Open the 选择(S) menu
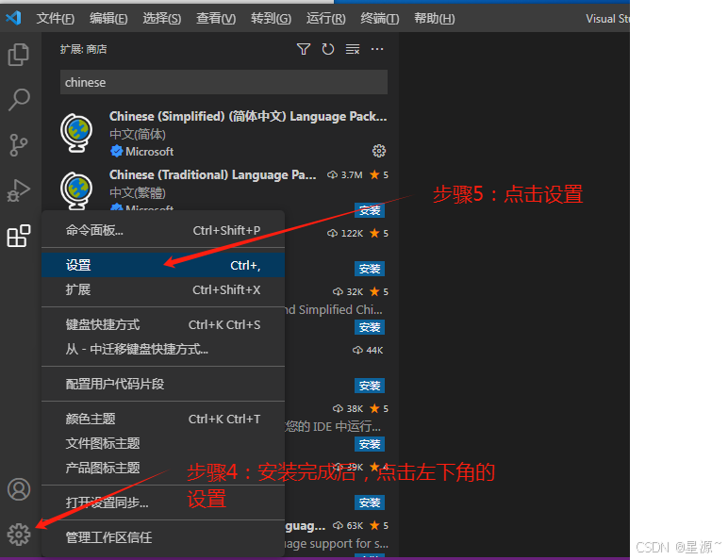728x560 pixels. pos(161,19)
